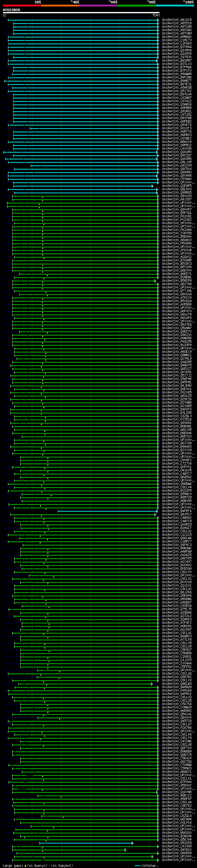Open hit UniRef100_C6T530
The width and height of the screenshot is (197, 868).
[177, 57]
